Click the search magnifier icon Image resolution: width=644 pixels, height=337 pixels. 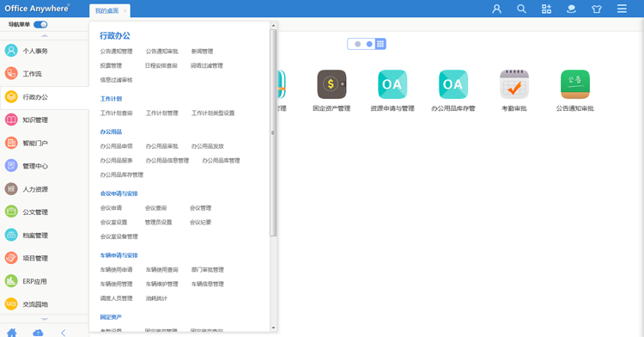pos(521,9)
